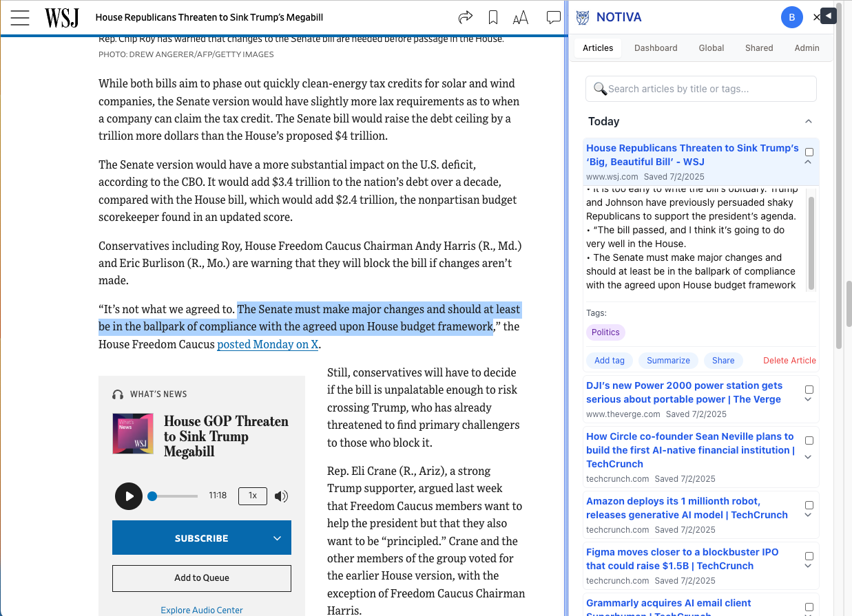Click Add to Queue button
Viewport: 852px width, 616px height.
(x=202, y=578)
